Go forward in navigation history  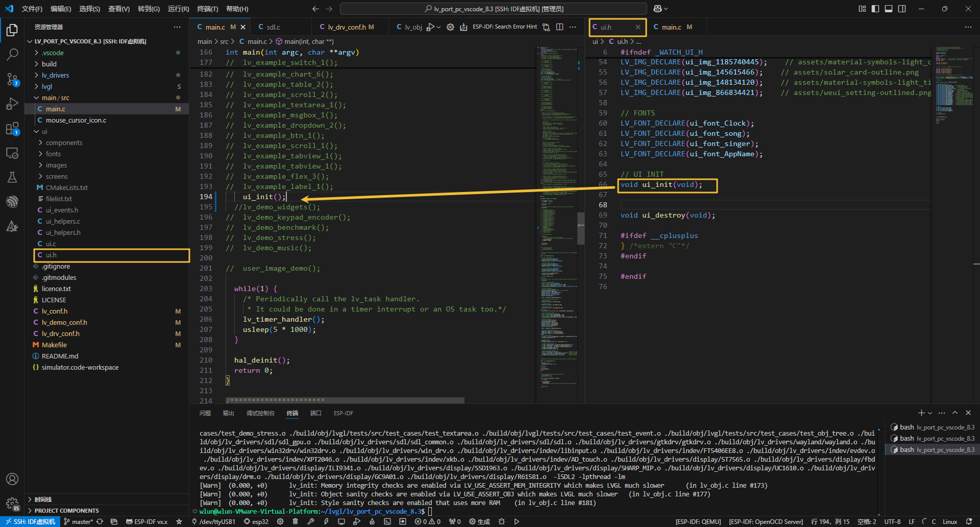329,9
